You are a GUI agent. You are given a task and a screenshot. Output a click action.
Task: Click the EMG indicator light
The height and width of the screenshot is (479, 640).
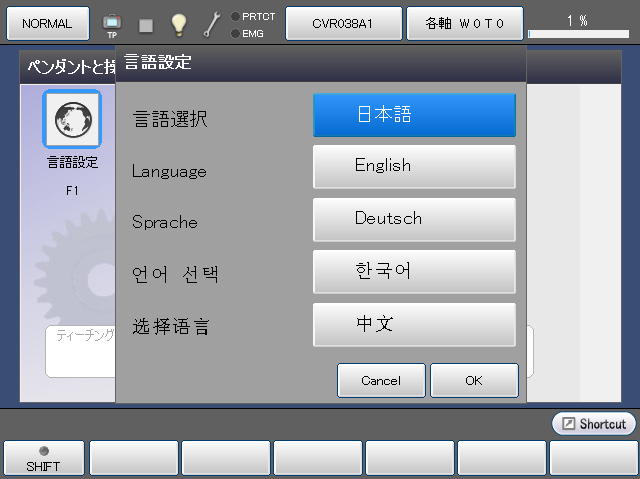tap(235, 33)
